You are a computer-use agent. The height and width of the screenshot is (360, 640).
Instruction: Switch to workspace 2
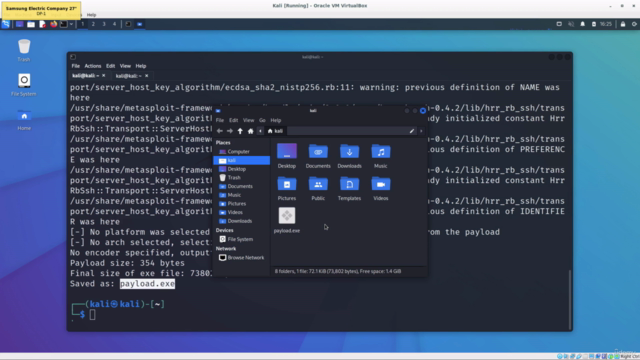click(93, 24)
